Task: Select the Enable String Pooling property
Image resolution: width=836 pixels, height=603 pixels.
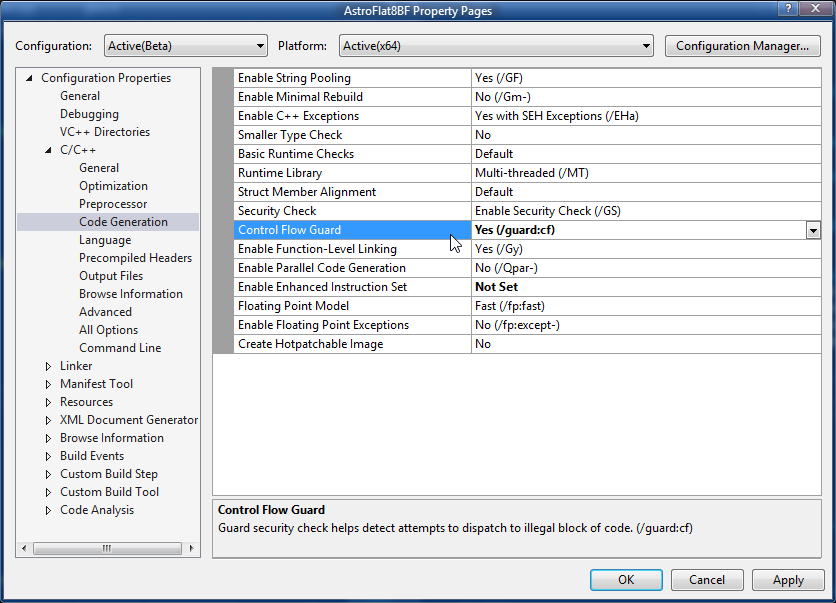Action: 352,78
